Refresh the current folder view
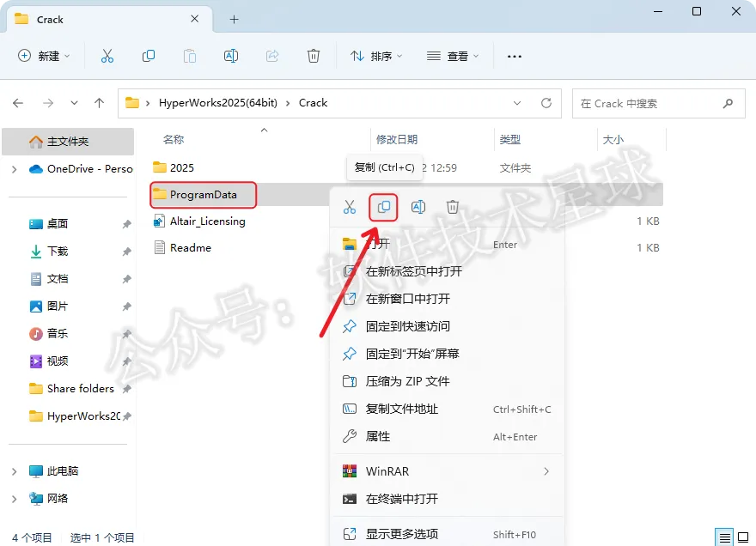756x546 pixels. pos(546,103)
